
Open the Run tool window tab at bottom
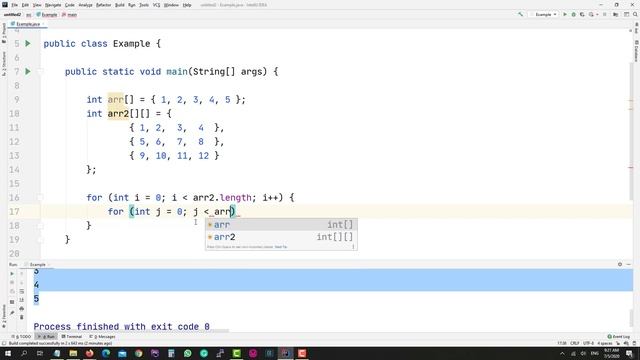47,337
